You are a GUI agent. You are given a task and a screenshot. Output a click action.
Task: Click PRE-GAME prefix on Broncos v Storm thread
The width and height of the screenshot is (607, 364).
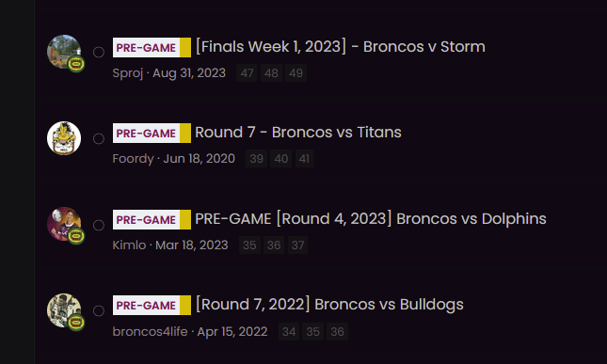tap(152, 48)
